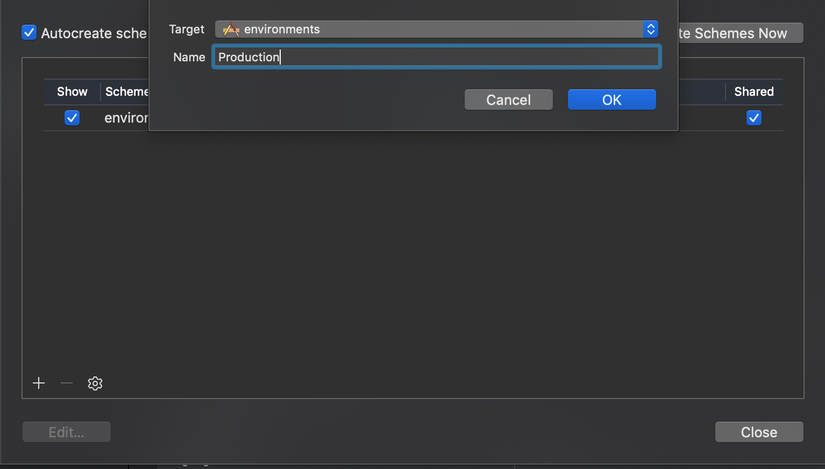
Task: Uncheck Shared for the environments scheme
Action: pyautogui.click(x=754, y=118)
